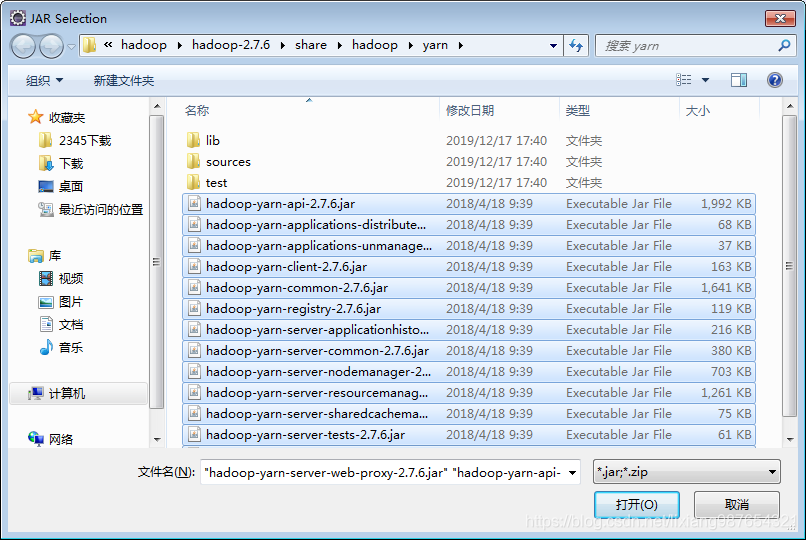Click the change view icon

click(x=683, y=80)
